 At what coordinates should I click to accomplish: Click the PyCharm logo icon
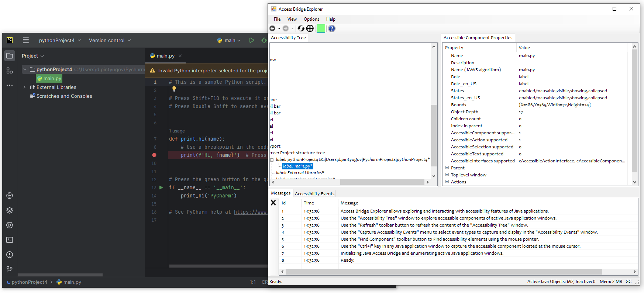click(10, 40)
